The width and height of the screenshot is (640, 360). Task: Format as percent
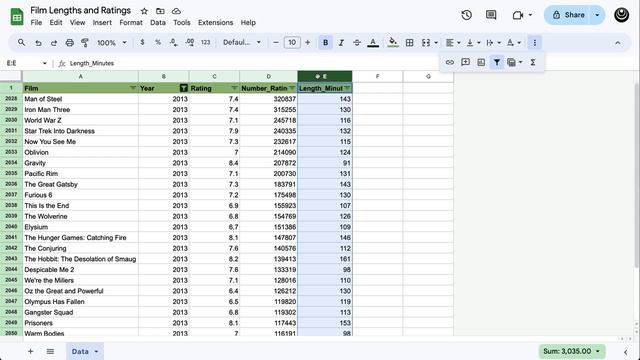(x=158, y=42)
